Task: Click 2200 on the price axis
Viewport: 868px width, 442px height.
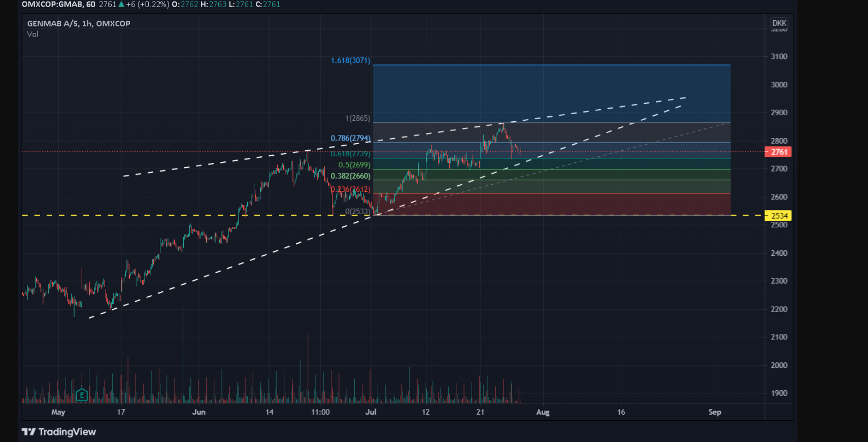Action: (779, 309)
